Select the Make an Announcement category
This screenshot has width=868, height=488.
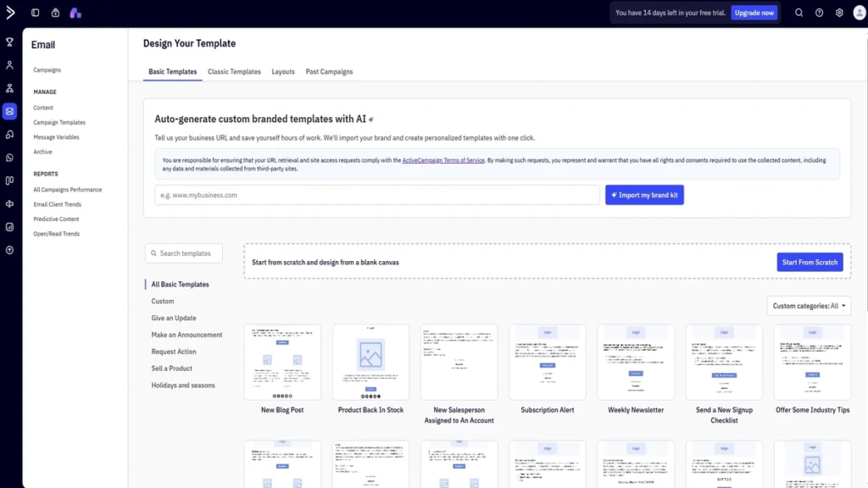tap(186, 335)
